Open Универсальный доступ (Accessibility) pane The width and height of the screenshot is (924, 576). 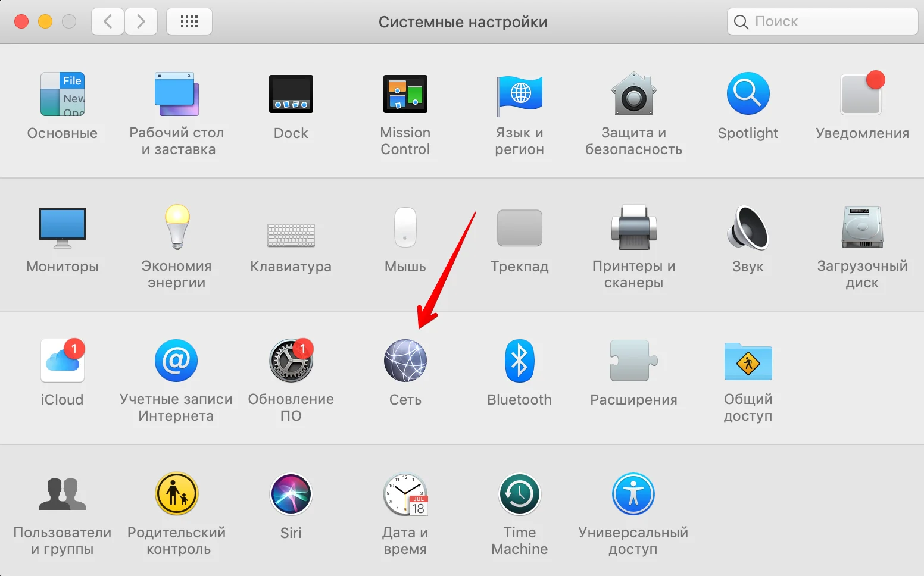tap(633, 494)
